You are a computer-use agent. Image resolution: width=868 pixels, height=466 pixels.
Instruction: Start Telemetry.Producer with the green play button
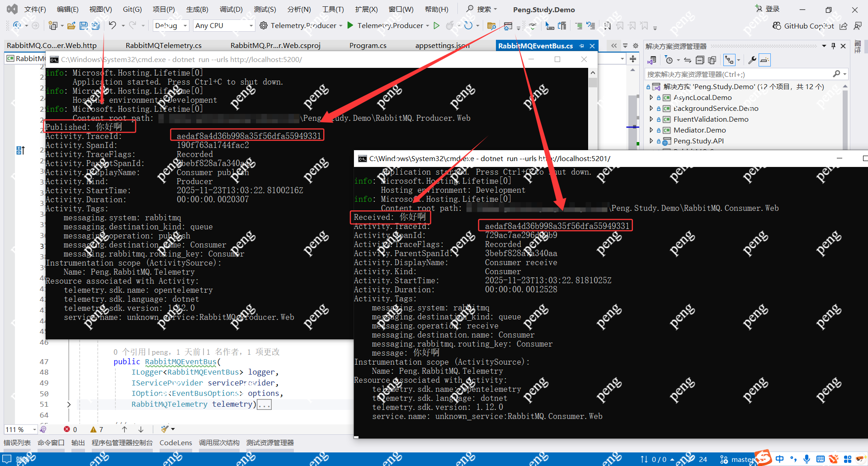click(350, 25)
